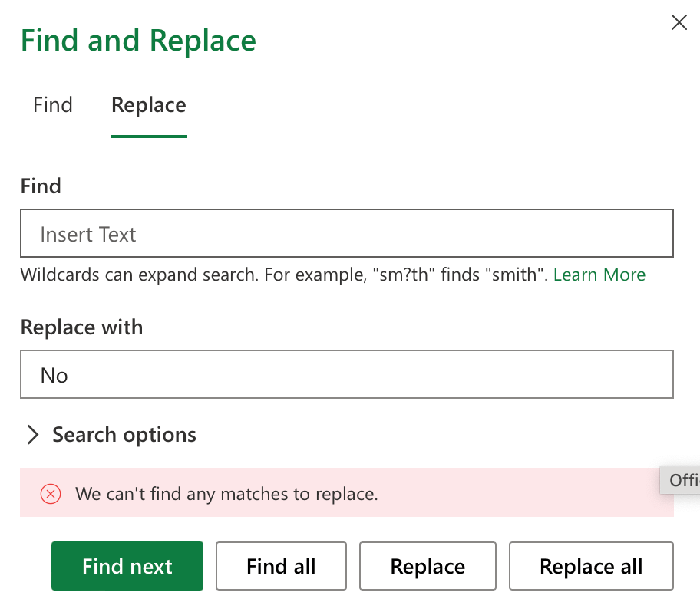
Task: Switch to the Find tab
Action: coord(53,105)
